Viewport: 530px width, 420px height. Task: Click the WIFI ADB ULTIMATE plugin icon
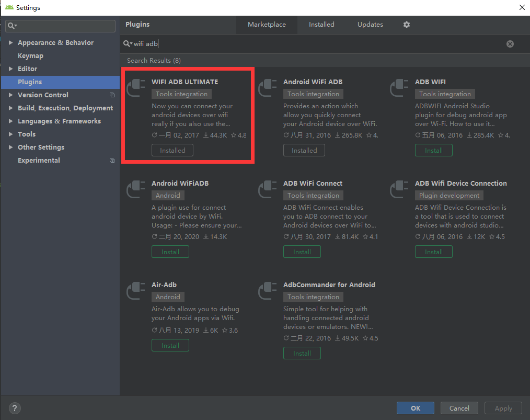(x=136, y=87)
